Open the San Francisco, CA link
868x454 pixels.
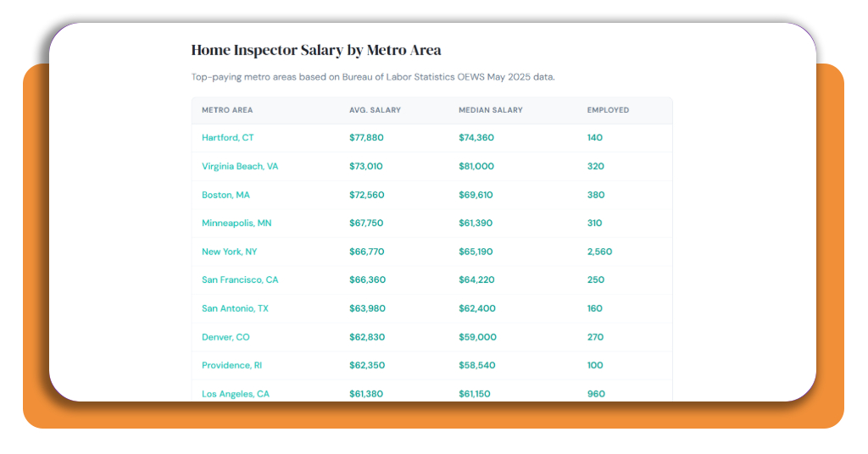point(240,280)
